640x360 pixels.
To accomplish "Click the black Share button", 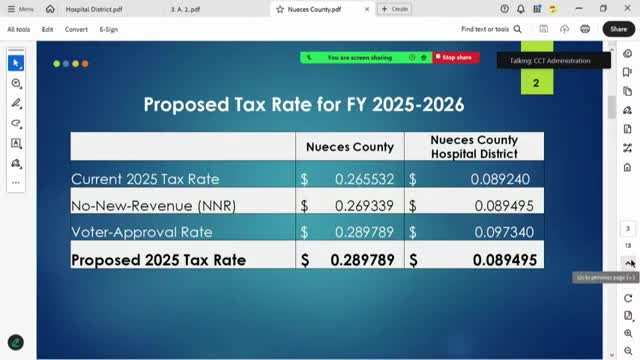I will [619, 29].
